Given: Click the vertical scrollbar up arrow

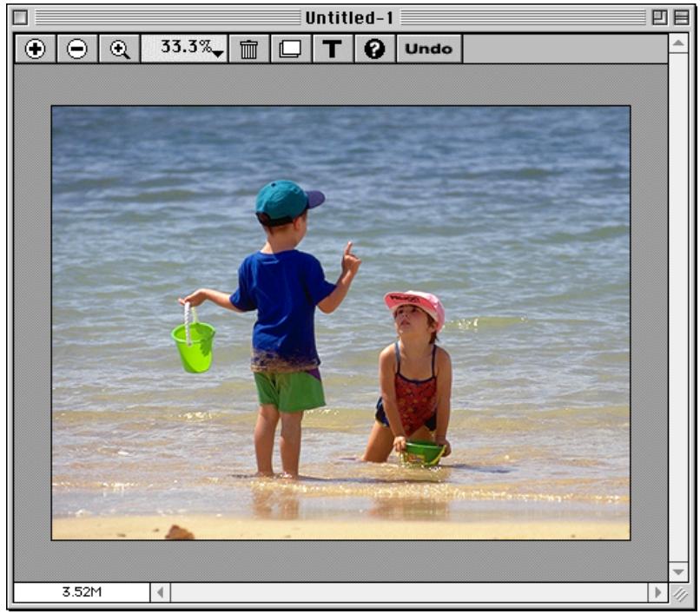Looking at the screenshot, I should [678, 43].
